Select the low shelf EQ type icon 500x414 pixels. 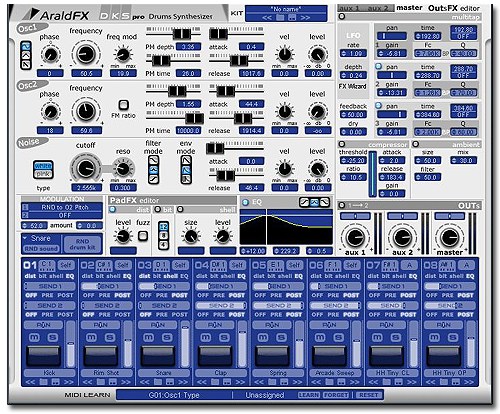[304, 202]
